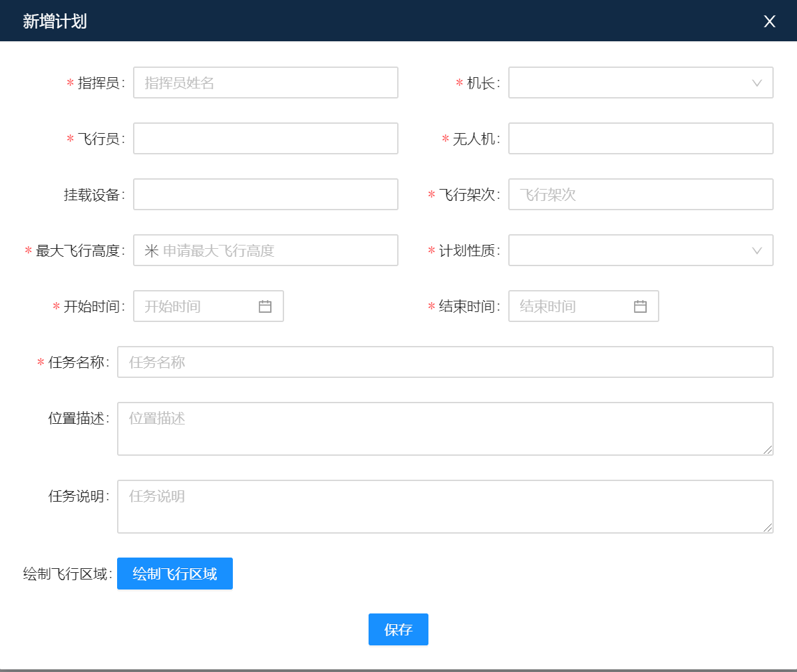Open the 机长 dropdown arrow

(x=756, y=83)
